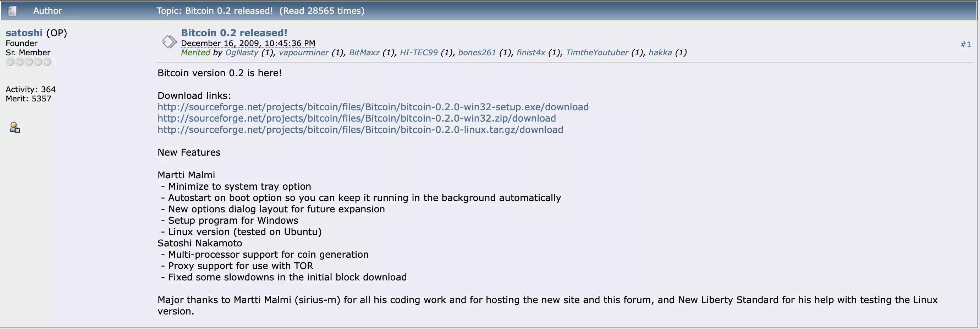
Task: Click the December 16, 2009 post date
Action: (x=248, y=43)
